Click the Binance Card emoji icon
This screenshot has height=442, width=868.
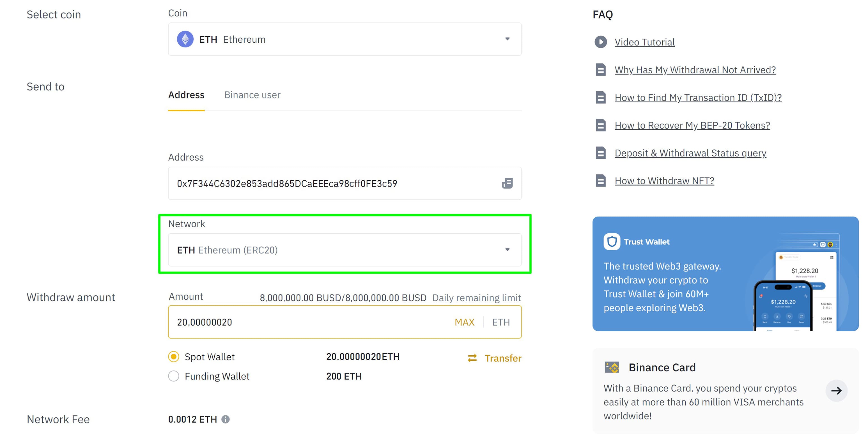point(611,367)
